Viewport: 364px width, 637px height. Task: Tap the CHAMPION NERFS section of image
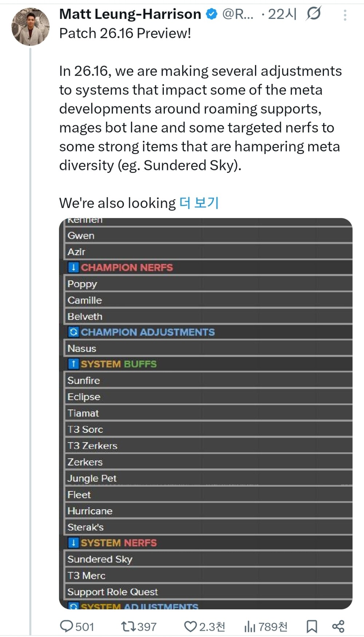pyautogui.click(x=127, y=268)
